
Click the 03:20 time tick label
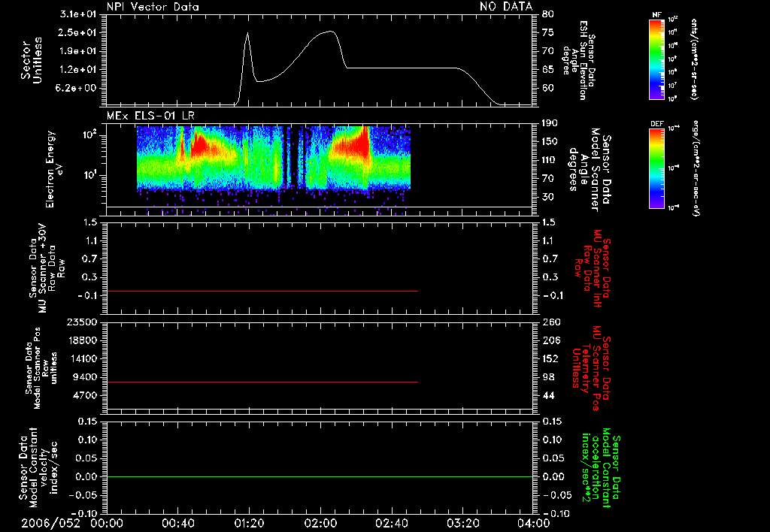[x=462, y=523]
